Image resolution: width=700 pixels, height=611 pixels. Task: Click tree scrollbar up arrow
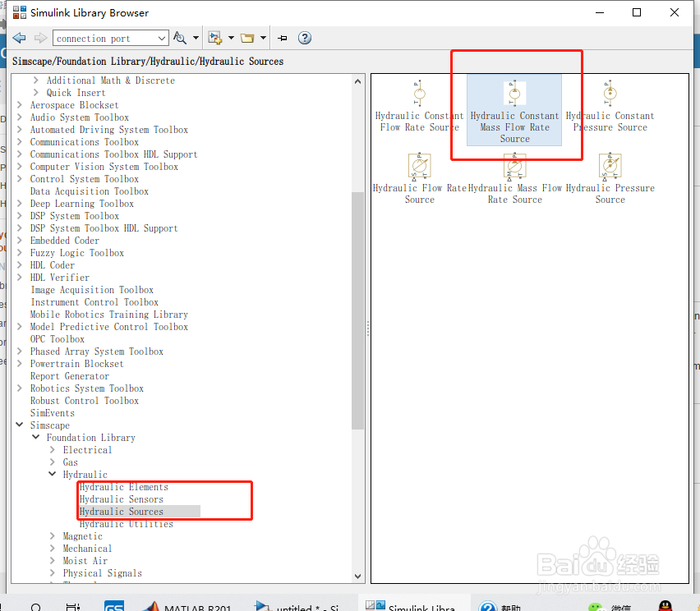coord(357,81)
